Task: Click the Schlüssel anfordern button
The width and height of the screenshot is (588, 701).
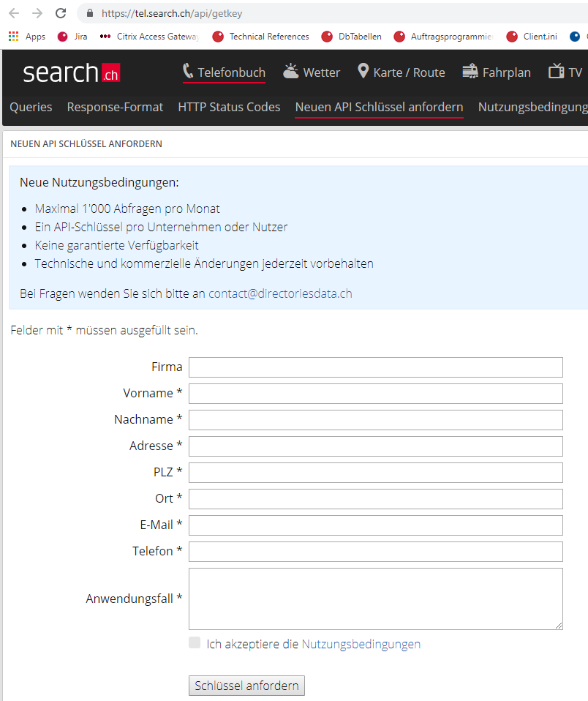Action: [x=246, y=686]
